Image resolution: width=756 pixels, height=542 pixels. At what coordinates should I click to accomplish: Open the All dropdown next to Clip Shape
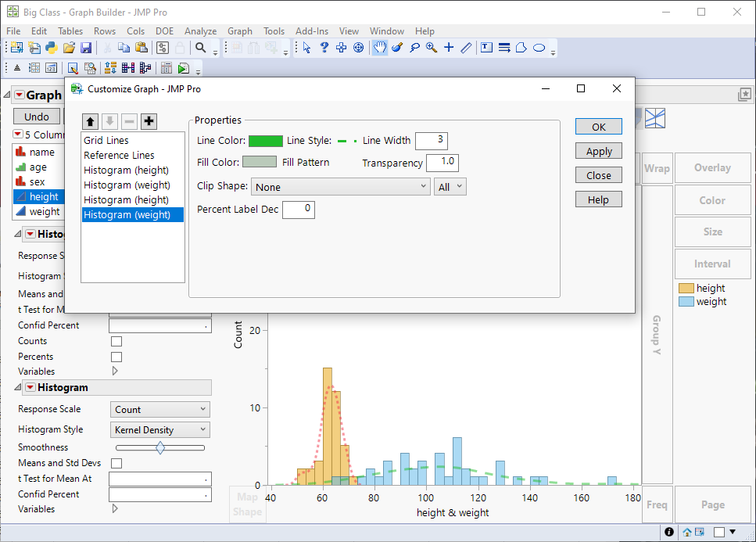(450, 187)
